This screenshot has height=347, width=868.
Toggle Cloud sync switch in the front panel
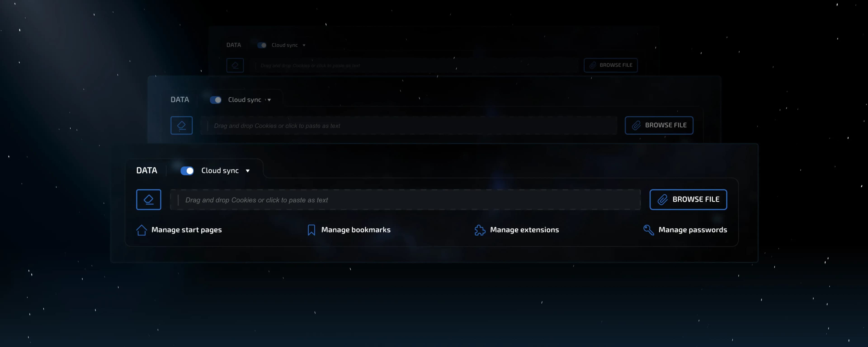(x=187, y=171)
